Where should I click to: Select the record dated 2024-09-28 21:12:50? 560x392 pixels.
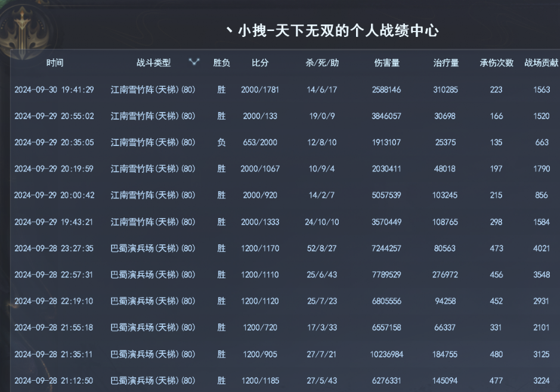click(x=54, y=380)
